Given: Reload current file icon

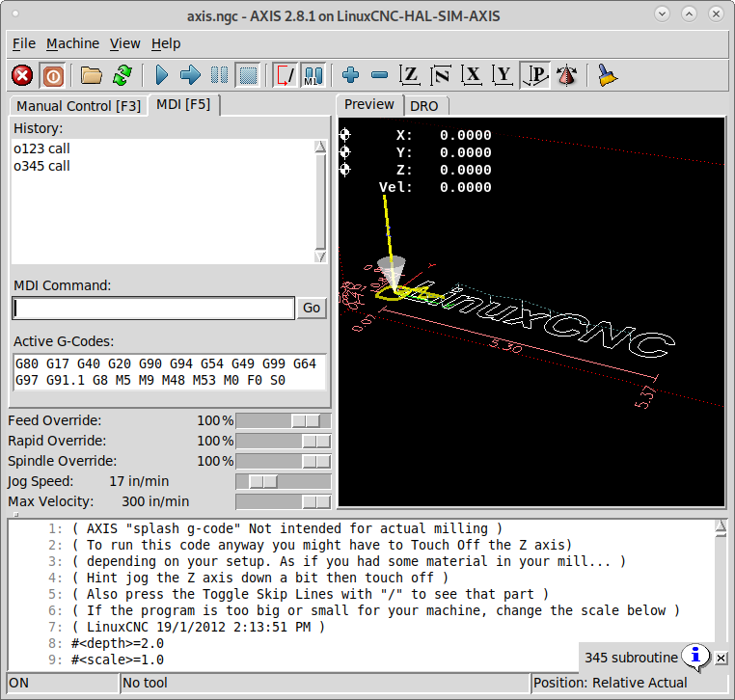Looking at the screenshot, I should [122, 75].
